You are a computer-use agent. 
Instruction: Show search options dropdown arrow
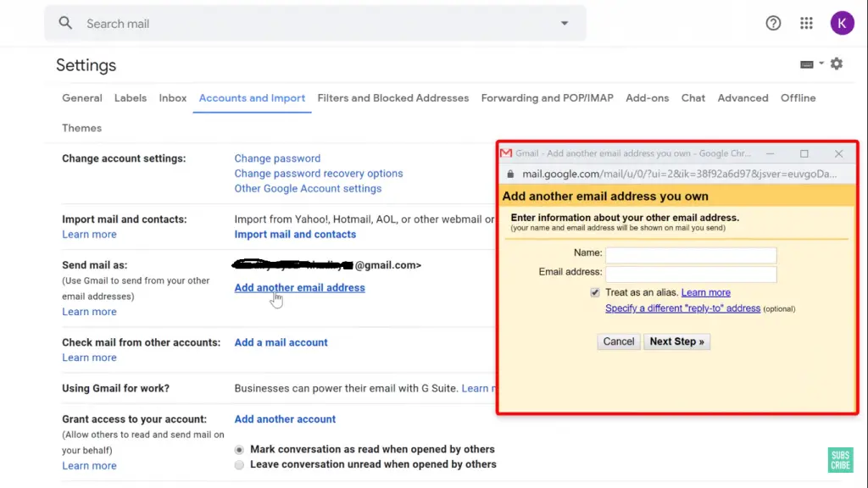(564, 23)
